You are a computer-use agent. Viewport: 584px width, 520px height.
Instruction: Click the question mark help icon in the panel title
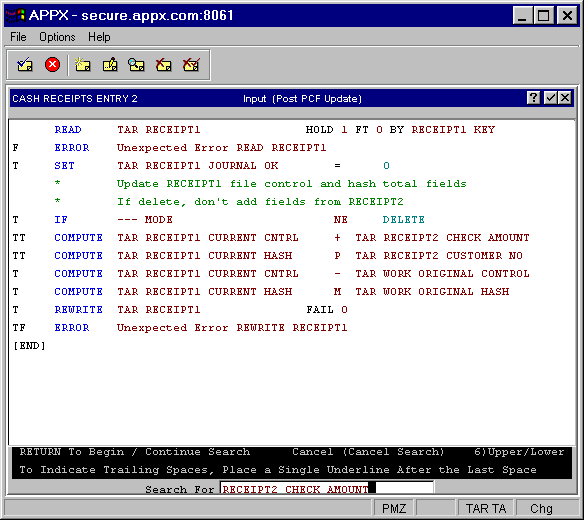[x=534, y=98]
